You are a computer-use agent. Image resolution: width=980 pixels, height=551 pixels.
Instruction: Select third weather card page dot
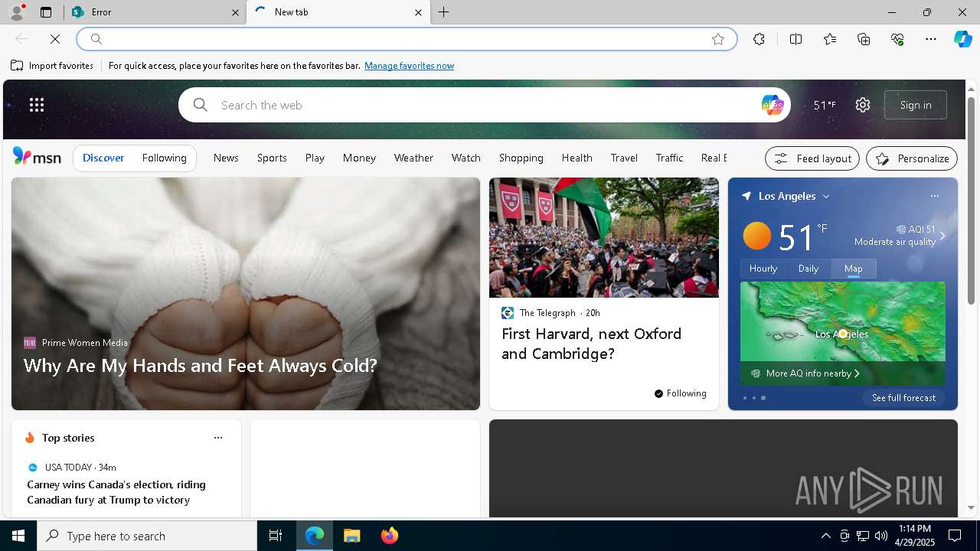(x=763, y=398)
